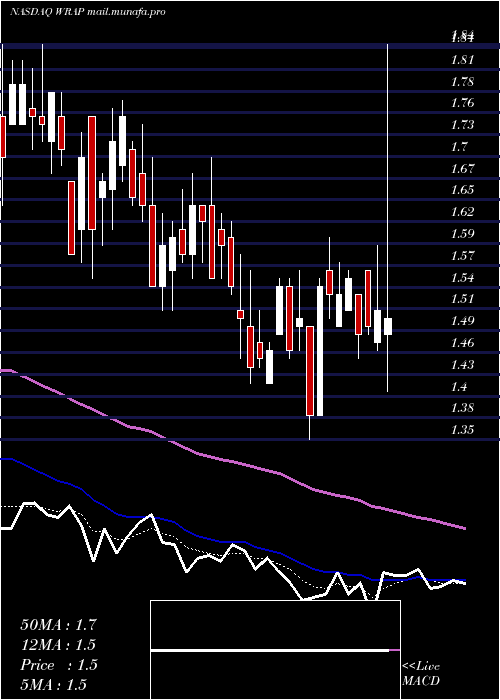Click the NASDAQ WRAP mail.munafa.pro title text
The height and width of the screenshot is (700, 500).
click(88, 12)
